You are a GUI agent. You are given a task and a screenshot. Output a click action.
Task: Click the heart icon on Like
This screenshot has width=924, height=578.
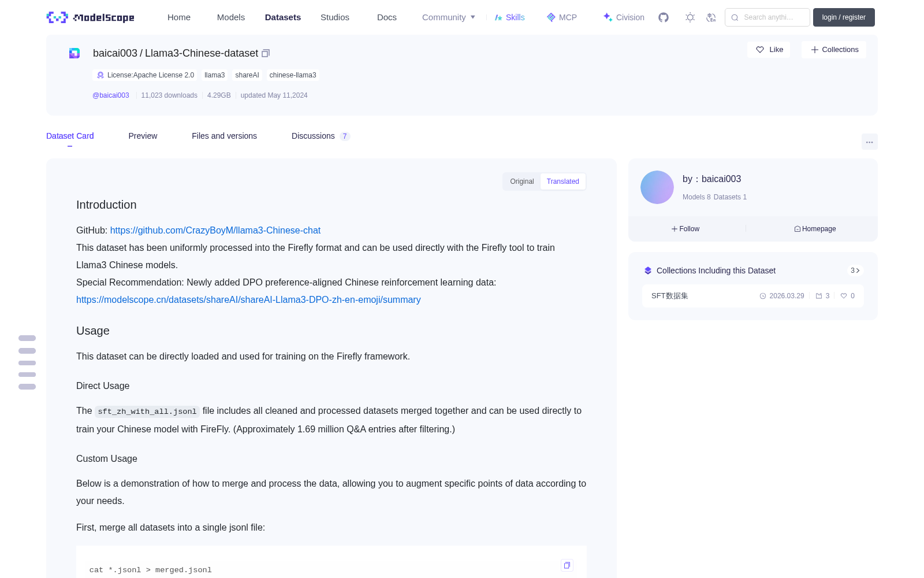pyautogui.click(x=760, y=50)
